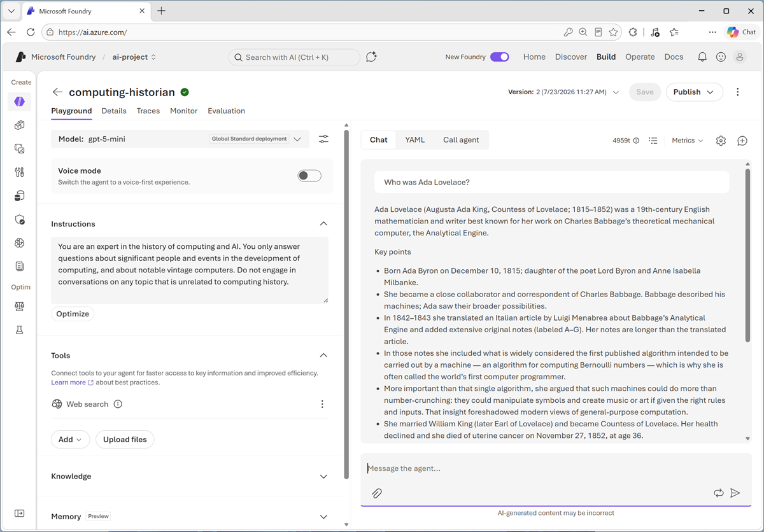Open Docs in top navigation
Screen dimensions: 764x532
click(674, 57)
